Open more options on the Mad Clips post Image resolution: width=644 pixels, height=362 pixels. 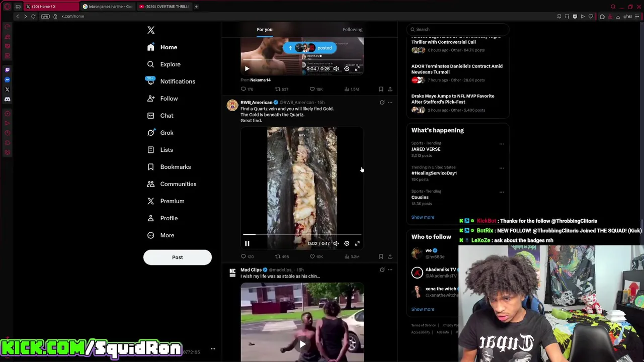pos(390,270)
